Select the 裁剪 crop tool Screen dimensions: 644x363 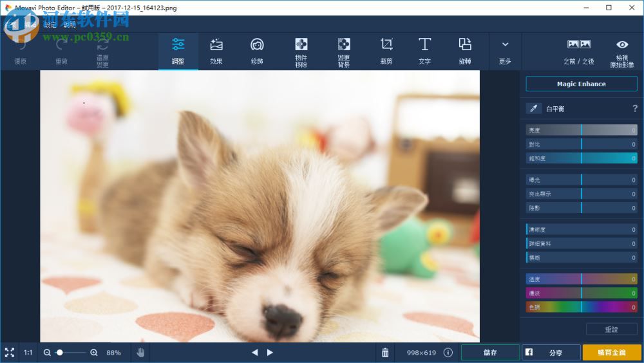click(386, 51)
